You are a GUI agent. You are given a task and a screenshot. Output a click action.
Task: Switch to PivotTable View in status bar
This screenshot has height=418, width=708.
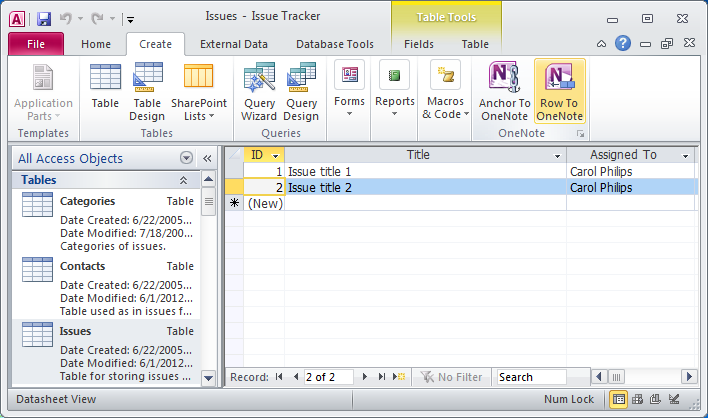[638, 399]
